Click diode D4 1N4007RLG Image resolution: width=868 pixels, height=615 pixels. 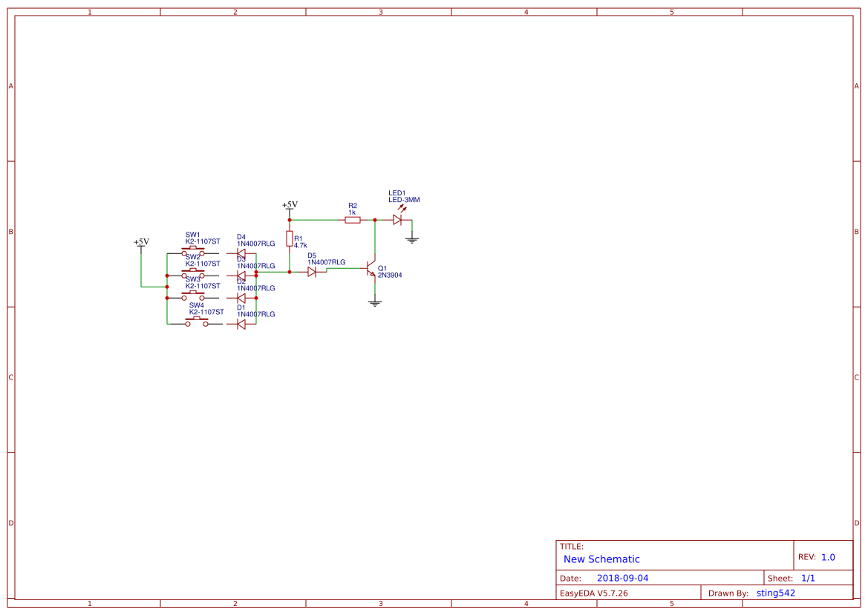(241, 253)
